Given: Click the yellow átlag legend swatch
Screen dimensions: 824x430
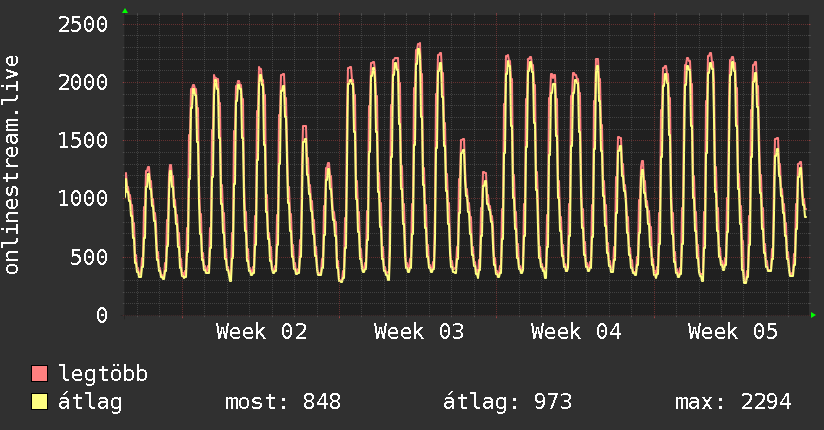Looking at the screenshot, I should (40, 402).
